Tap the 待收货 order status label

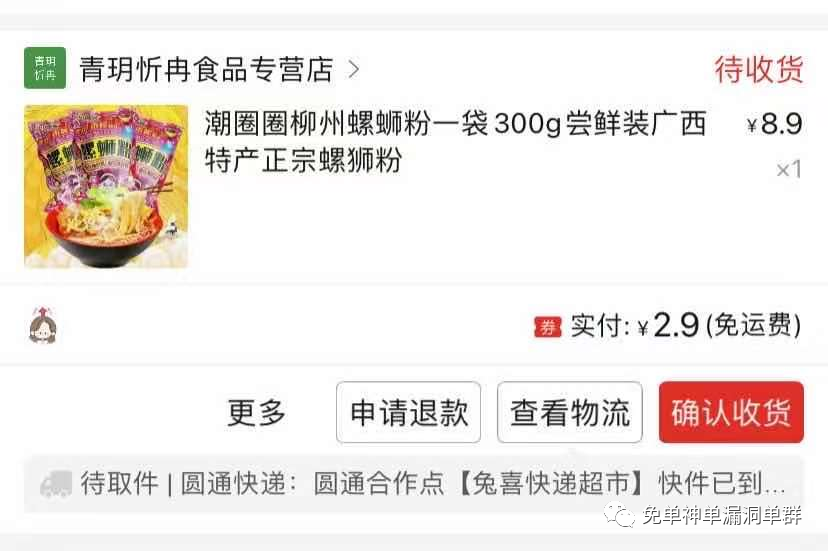point(759,69)
